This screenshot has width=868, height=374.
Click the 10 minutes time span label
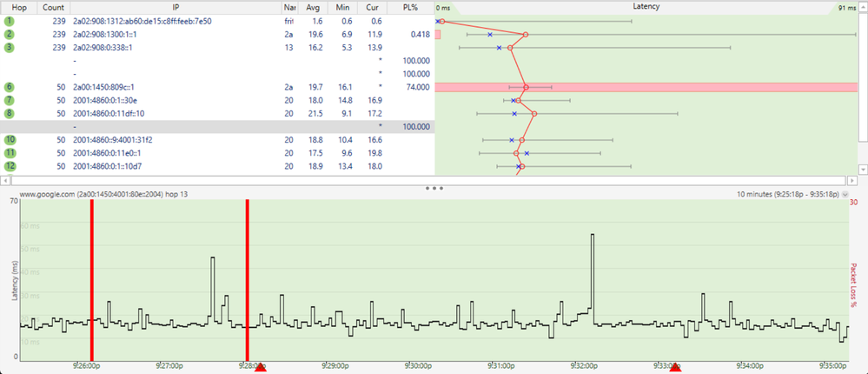point(788,195)
